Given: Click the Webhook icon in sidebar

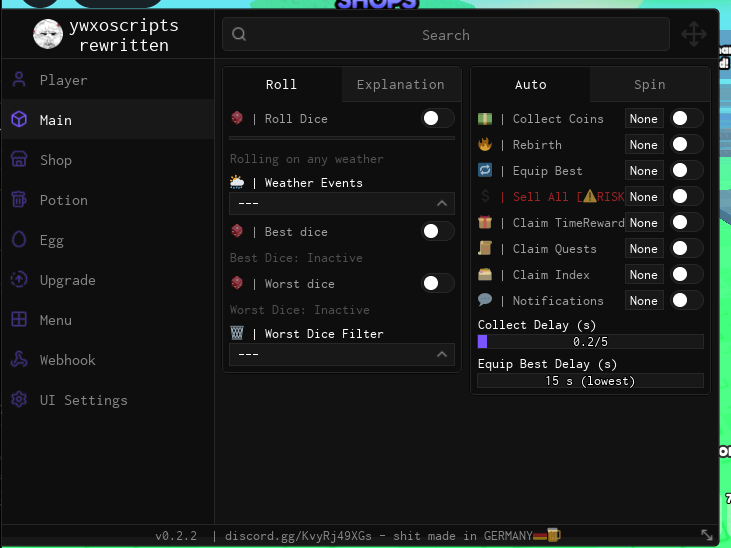Looking at the screenshot, I should (19, 360).
